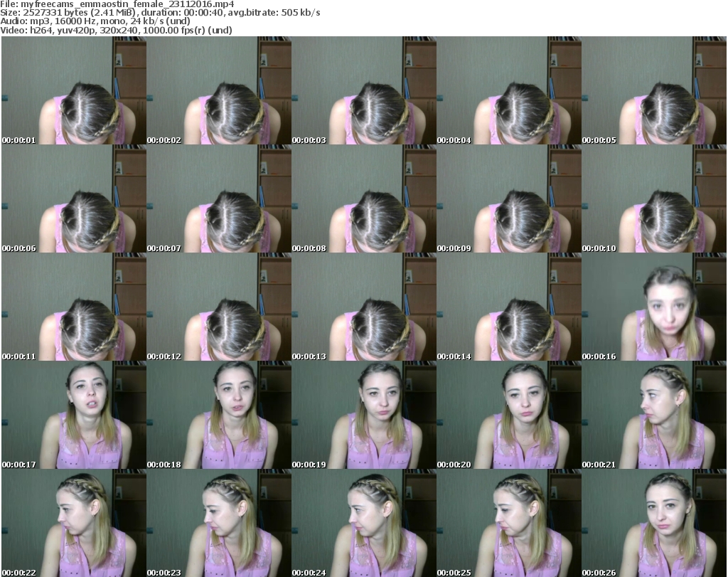
Task: Select the 'Size: 2527331 bytes' info line
Action: 160,13
